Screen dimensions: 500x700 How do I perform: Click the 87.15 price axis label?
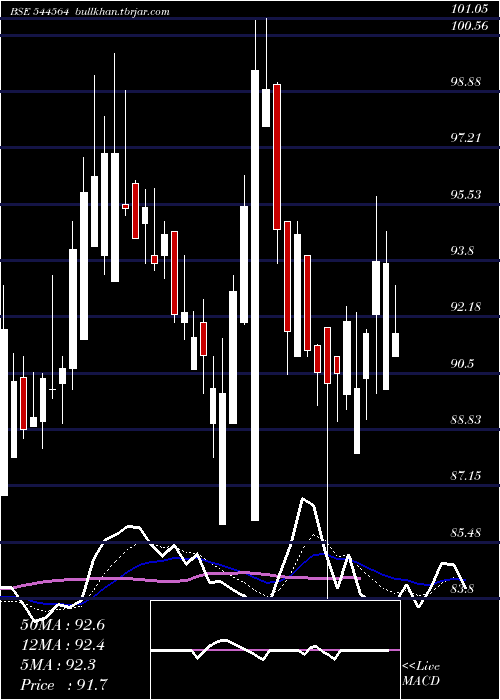466,476
